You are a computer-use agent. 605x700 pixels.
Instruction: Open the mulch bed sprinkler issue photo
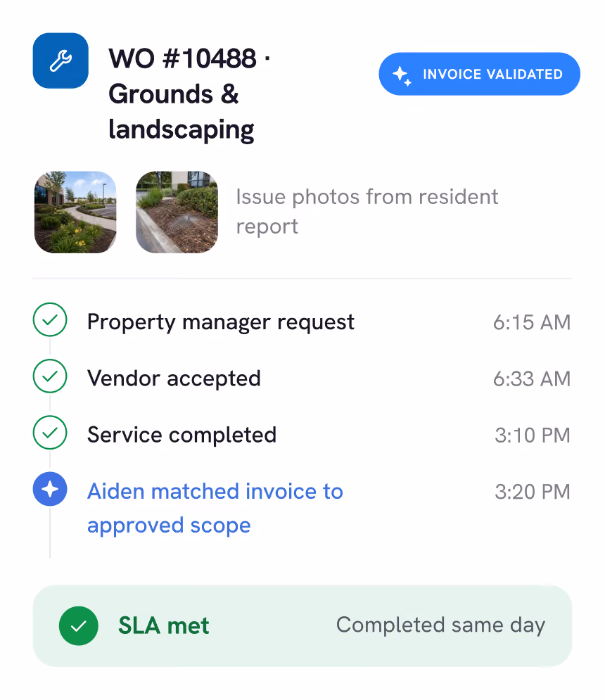tap(177, 212)
